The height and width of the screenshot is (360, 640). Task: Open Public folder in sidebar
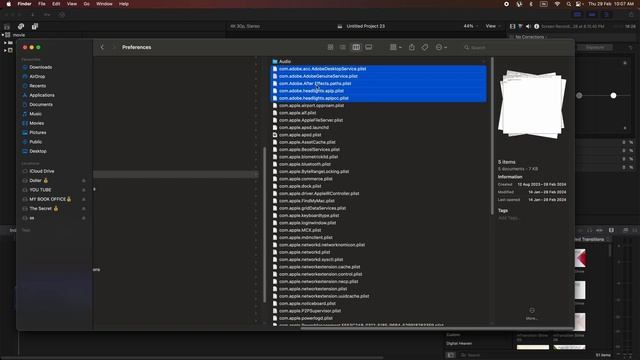point(36,142)
